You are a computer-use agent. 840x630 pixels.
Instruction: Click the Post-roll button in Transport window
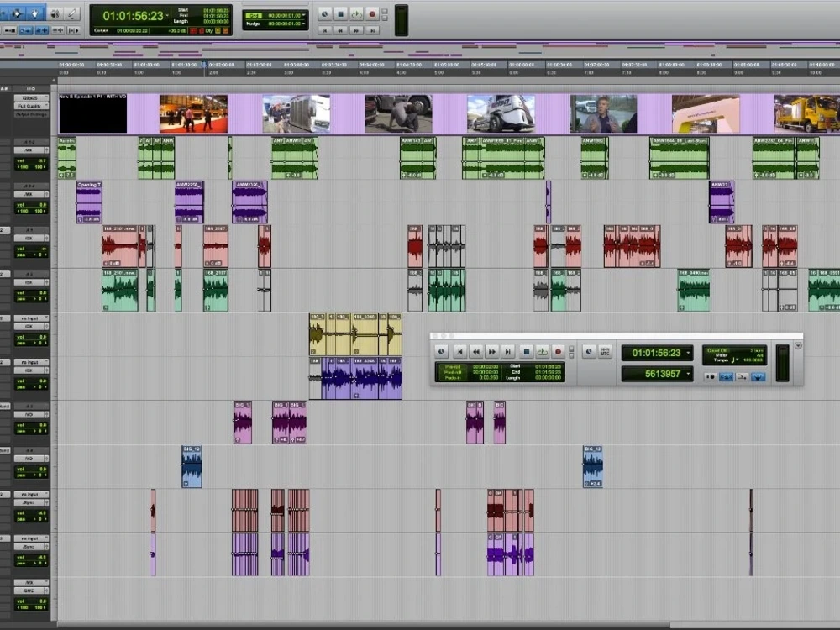[453, 372]
